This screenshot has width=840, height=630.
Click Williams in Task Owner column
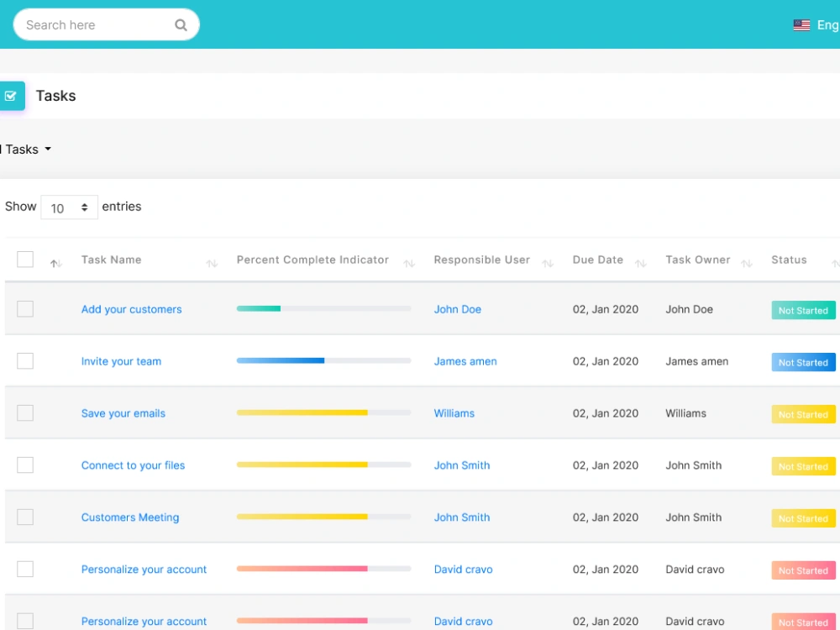(x=685, y=413)
